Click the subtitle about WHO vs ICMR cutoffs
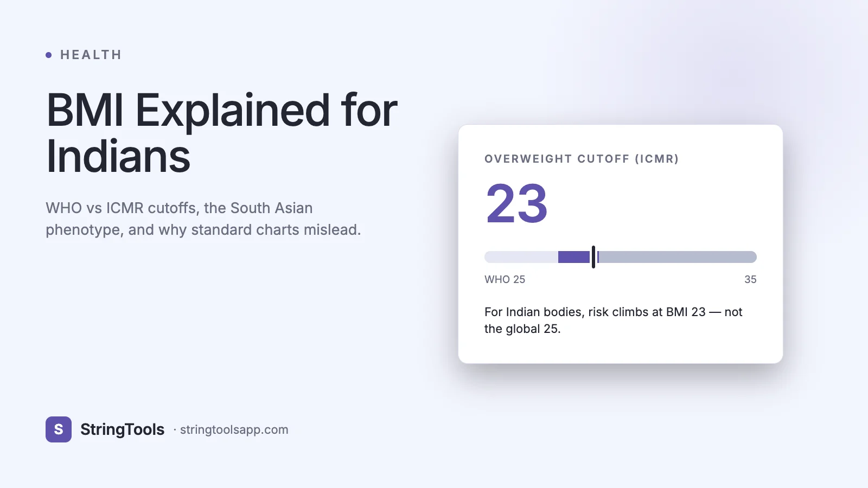Screen dimensions: 868x488 point(203,219)
